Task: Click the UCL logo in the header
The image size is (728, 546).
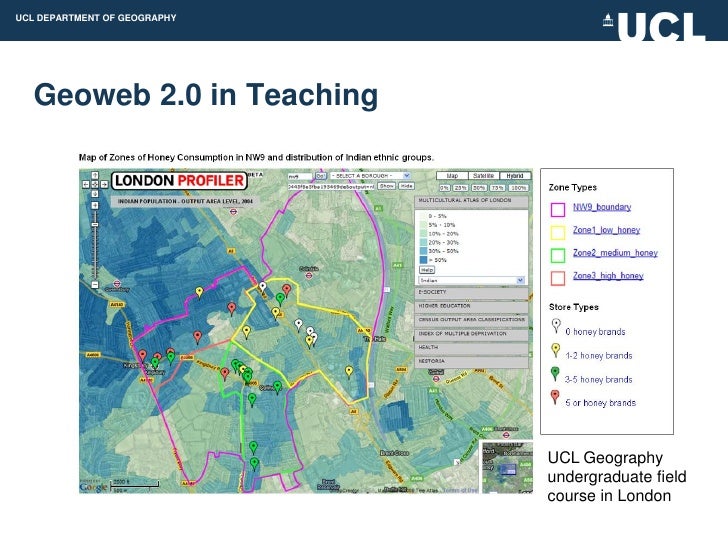Action: click(654, 26)
